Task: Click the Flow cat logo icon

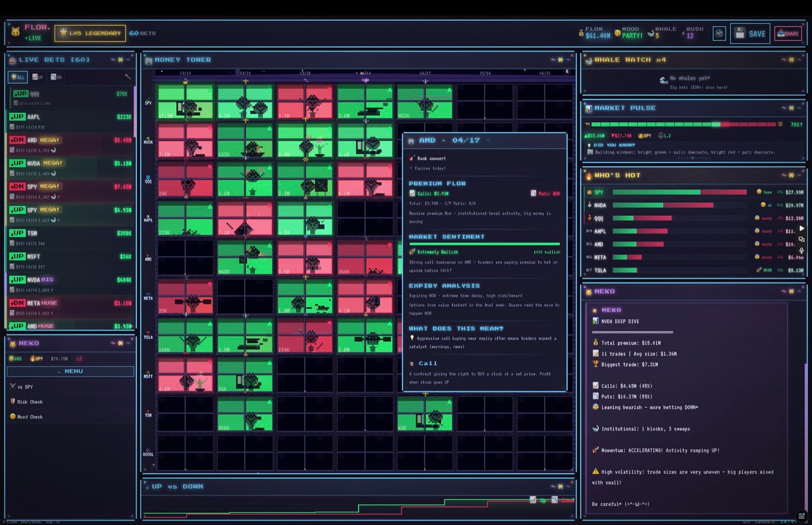Action: pos(16,32)
